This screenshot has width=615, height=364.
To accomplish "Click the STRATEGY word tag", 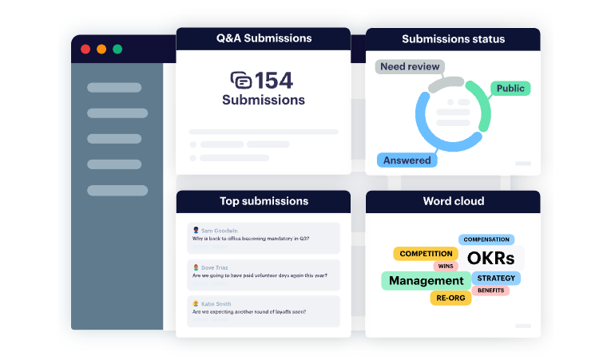I will tap(496, 279).
